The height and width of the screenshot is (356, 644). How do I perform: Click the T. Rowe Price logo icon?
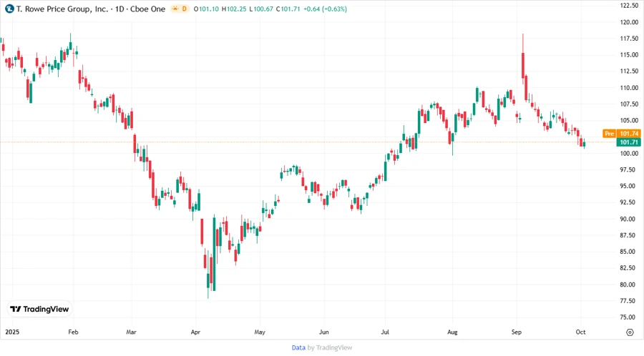point(9,9)
